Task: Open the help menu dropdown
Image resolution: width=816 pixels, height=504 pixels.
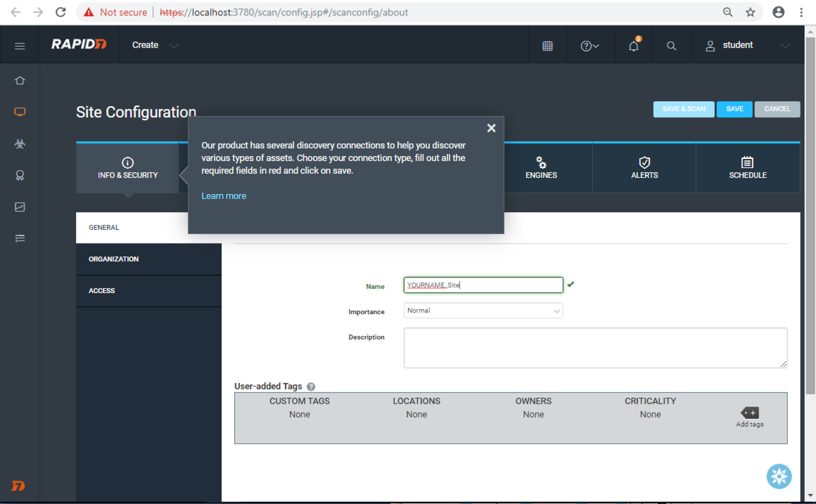Action: (589, 46)
